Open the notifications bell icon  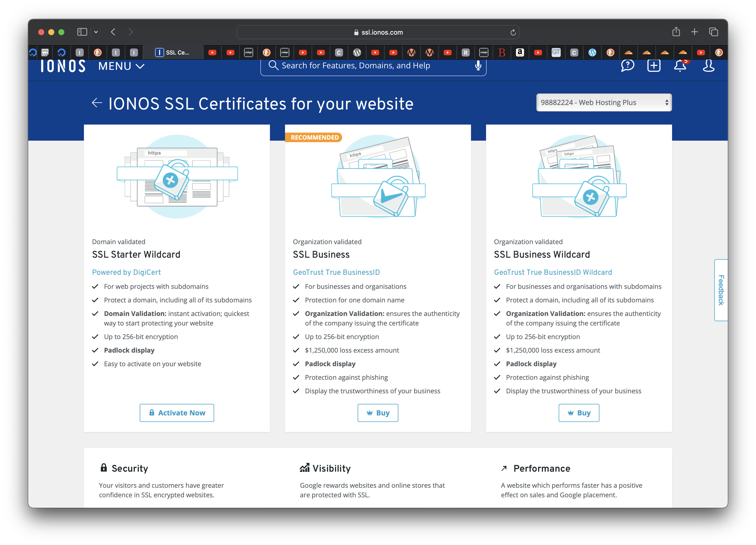680,66
